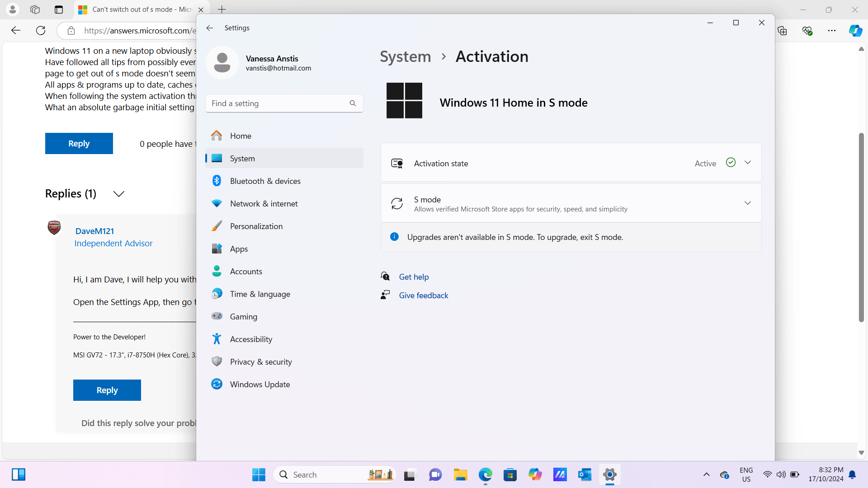Open Edge tab actions menu icon
The width and height of the screenshot is (868, 488).
coord(59,9)
